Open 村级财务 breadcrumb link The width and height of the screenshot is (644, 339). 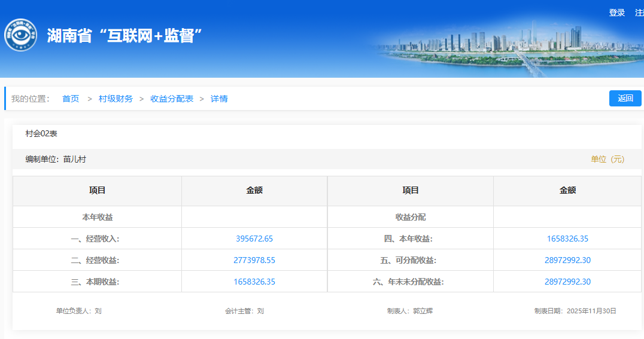tap(116, 99)
